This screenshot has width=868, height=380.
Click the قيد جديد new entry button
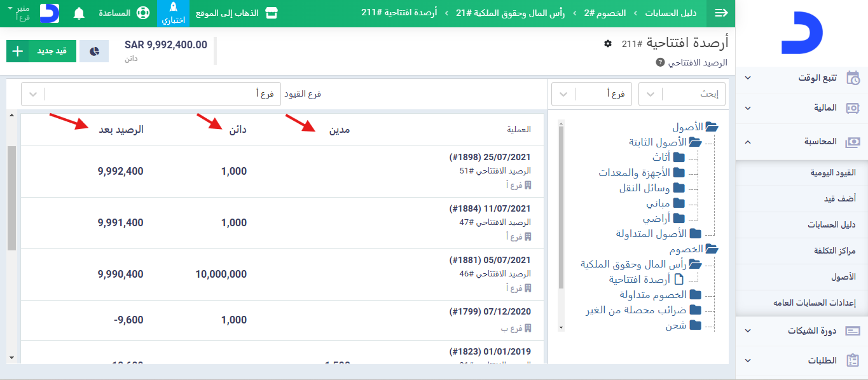[x=41, y=51]
